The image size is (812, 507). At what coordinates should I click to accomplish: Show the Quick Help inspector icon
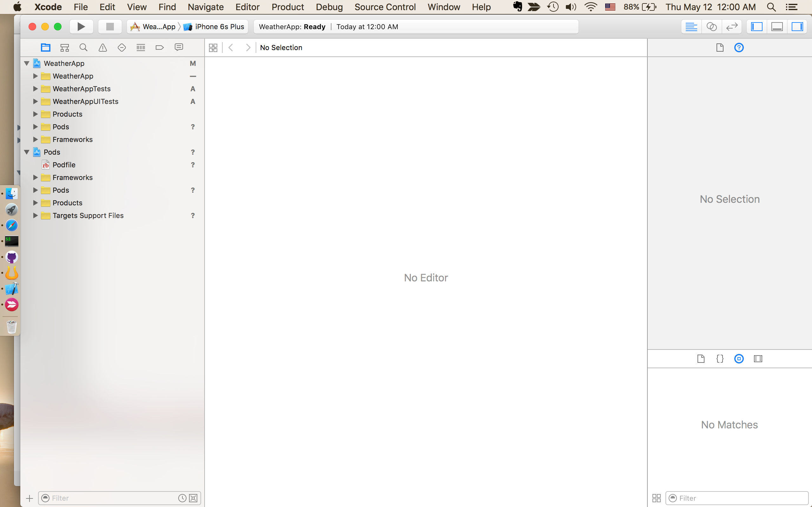coord(739,48)
